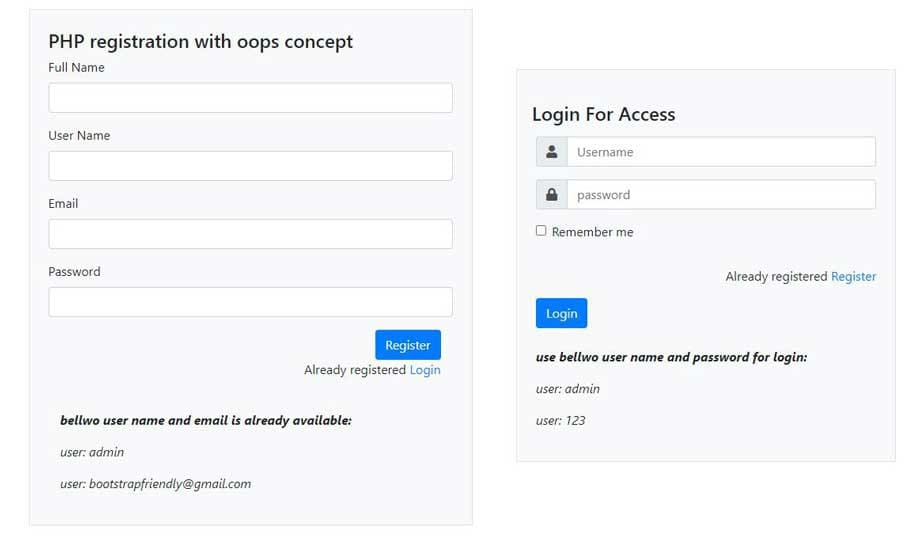Click the Remember me label text
The width and height of the screenshot is (920, 536).
click(x=592, y=232)
